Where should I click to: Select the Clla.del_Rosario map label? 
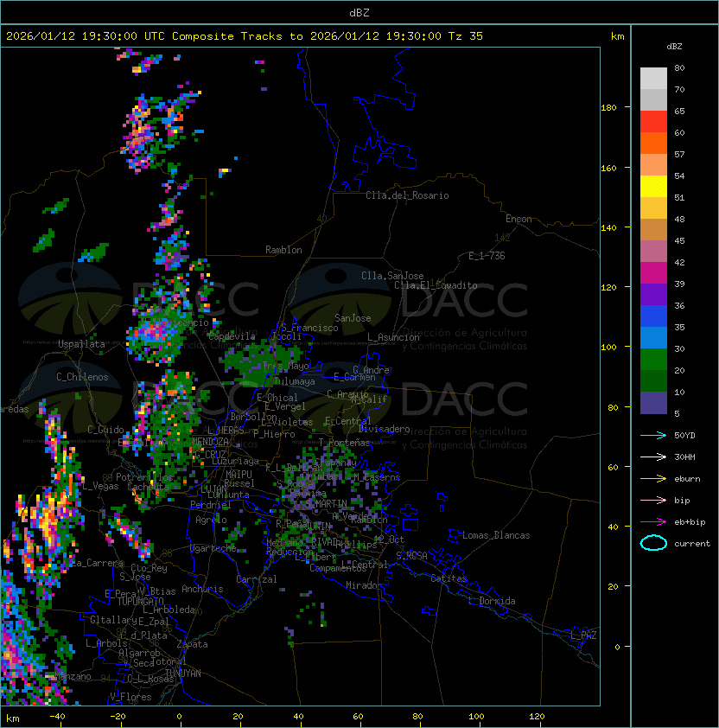click(407, 195)
